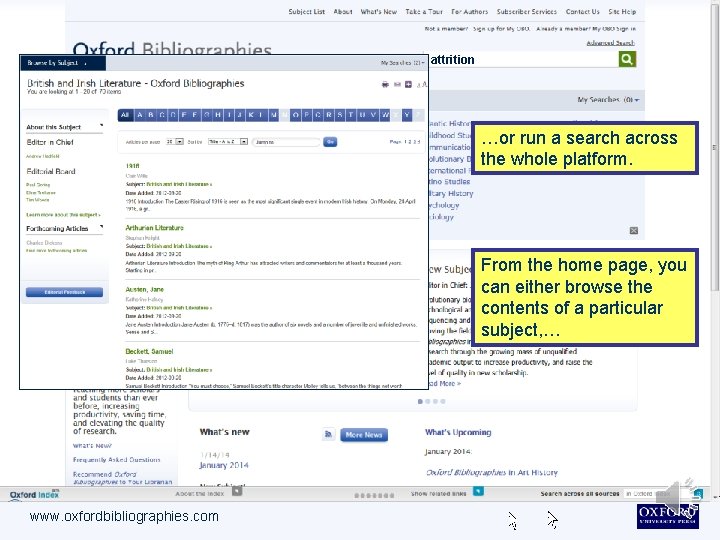720x540 pixels.
Task: Select letter Y in the alphabet bar
Action: click(407, 115)
